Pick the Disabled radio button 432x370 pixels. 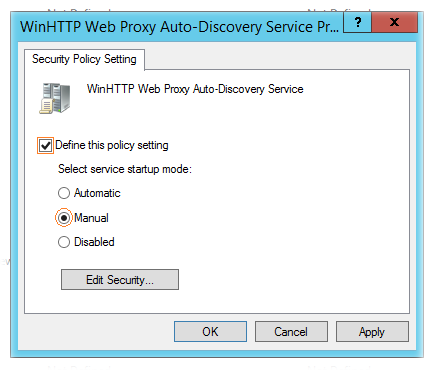(x=64, y=242)
